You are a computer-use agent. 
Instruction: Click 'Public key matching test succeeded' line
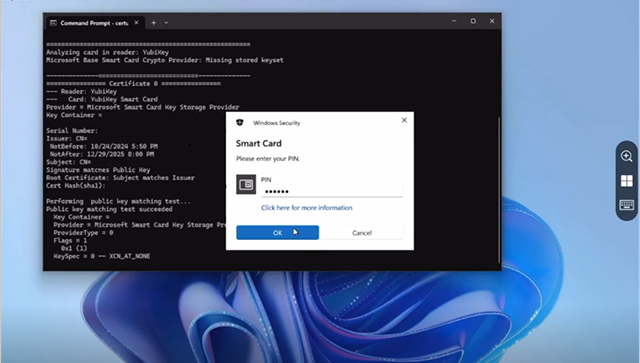tap(109, 209)
